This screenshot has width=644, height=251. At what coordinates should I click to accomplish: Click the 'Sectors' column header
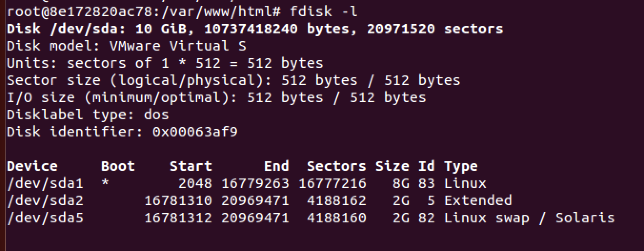(x=336, y=167)
